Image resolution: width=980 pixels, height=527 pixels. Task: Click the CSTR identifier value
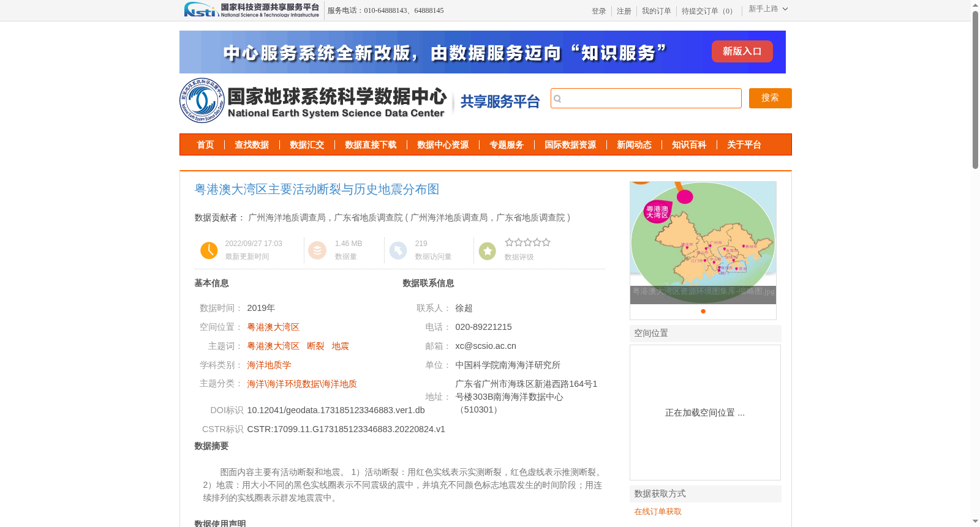click(x=346, y=430)
